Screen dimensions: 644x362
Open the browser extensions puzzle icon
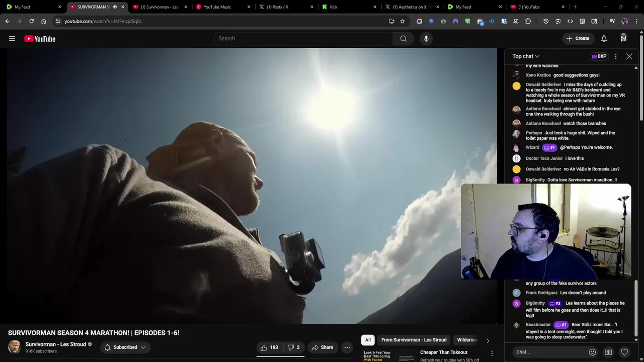pos(528,21)
